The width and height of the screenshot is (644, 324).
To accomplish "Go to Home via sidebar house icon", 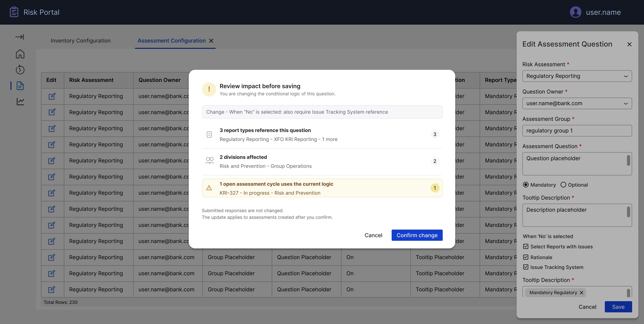I will coord(20,54).
